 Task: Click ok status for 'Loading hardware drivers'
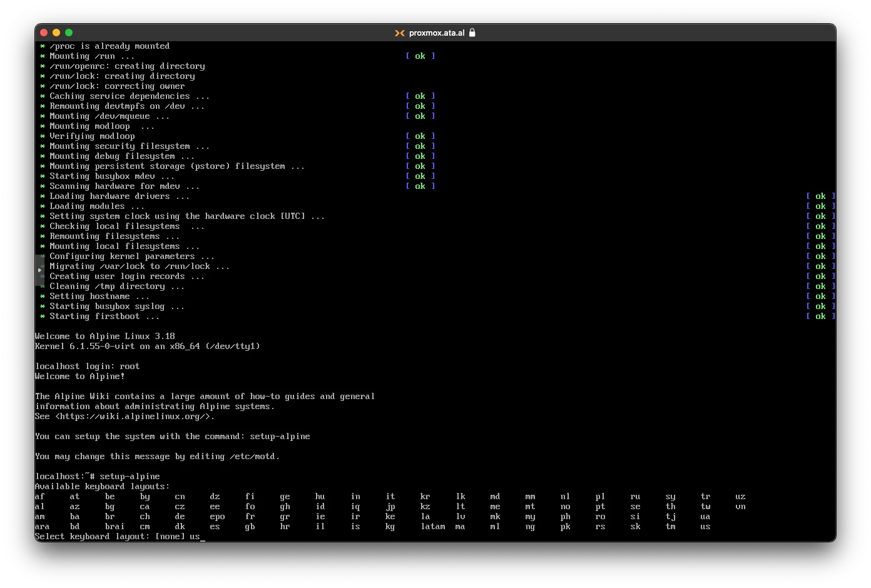[x=821, y=196]
